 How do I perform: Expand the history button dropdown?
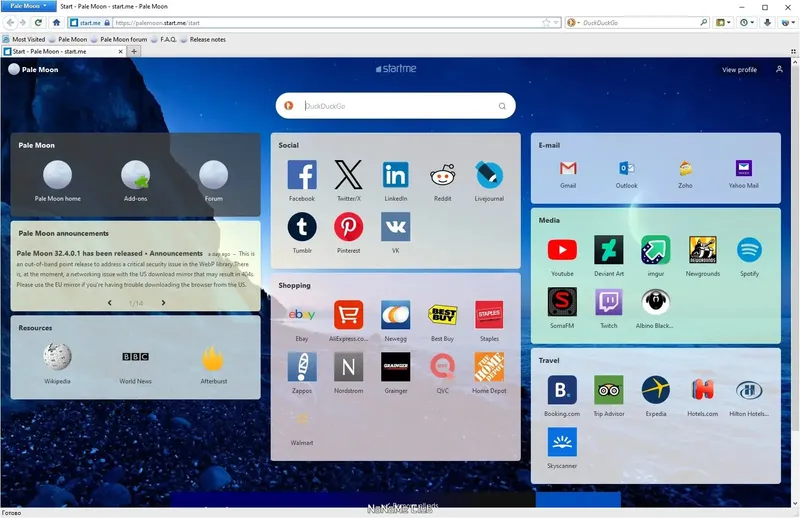(x=747, y=22)
